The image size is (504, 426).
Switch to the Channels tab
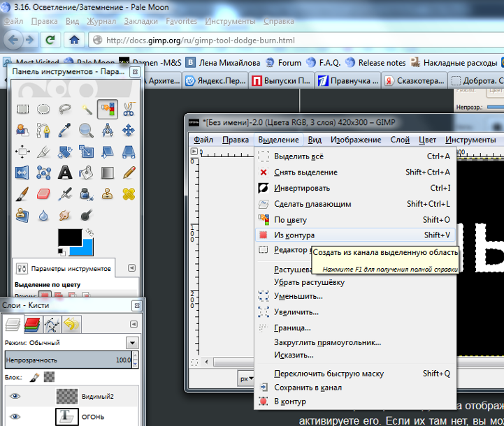(x=32, y=325)
